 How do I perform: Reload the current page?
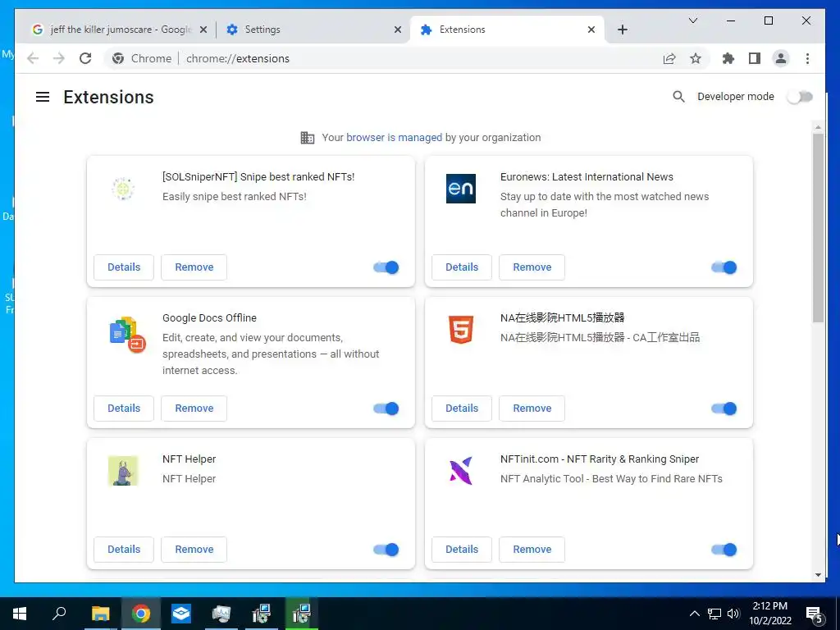(85, 58)
